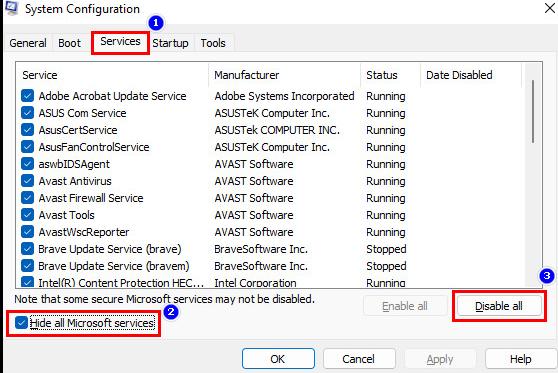Open Help for System Configuration
Screen dimensions: 558x373
coord(521,359)
